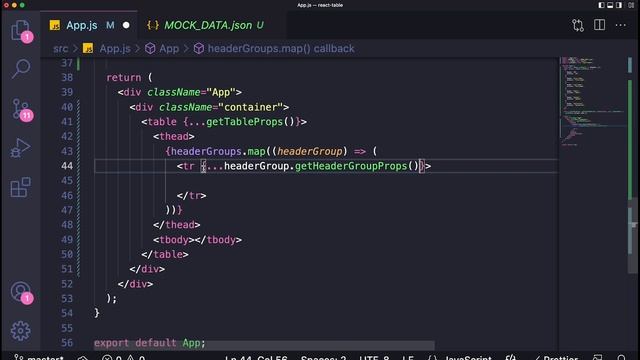Image resolution: width=640 pixels, height=360 pixels.
Task: Open the Explorer view in activity bar
Action: click(x=20, y=31)
